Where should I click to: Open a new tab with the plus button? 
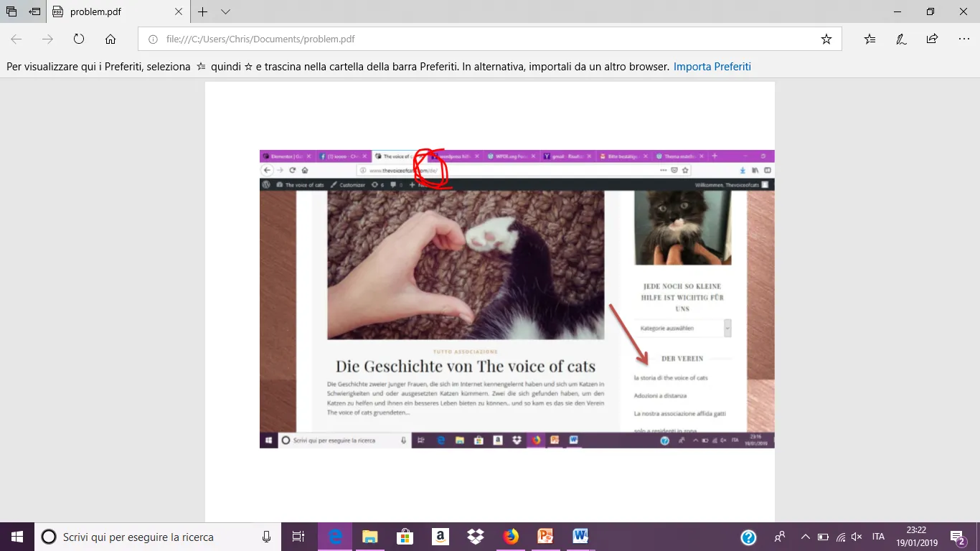coord(203,12)
